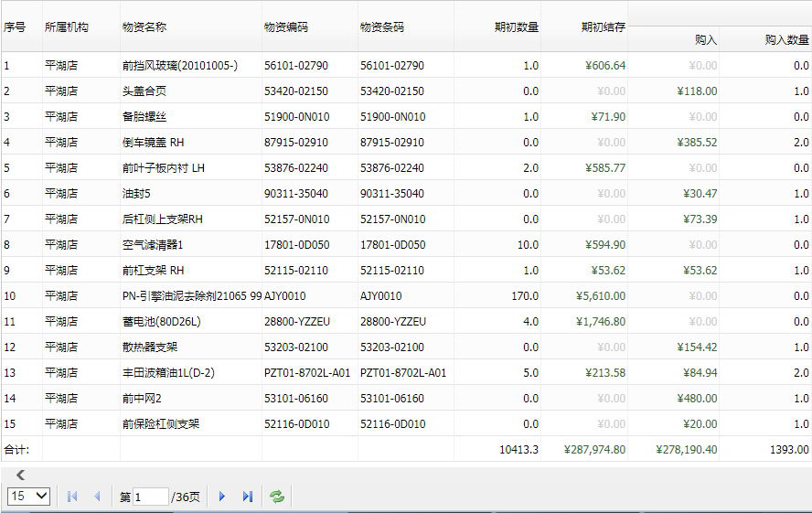This screenshot has height=513, width=812.
Task: Go to the next page
Action: [221, 497]
